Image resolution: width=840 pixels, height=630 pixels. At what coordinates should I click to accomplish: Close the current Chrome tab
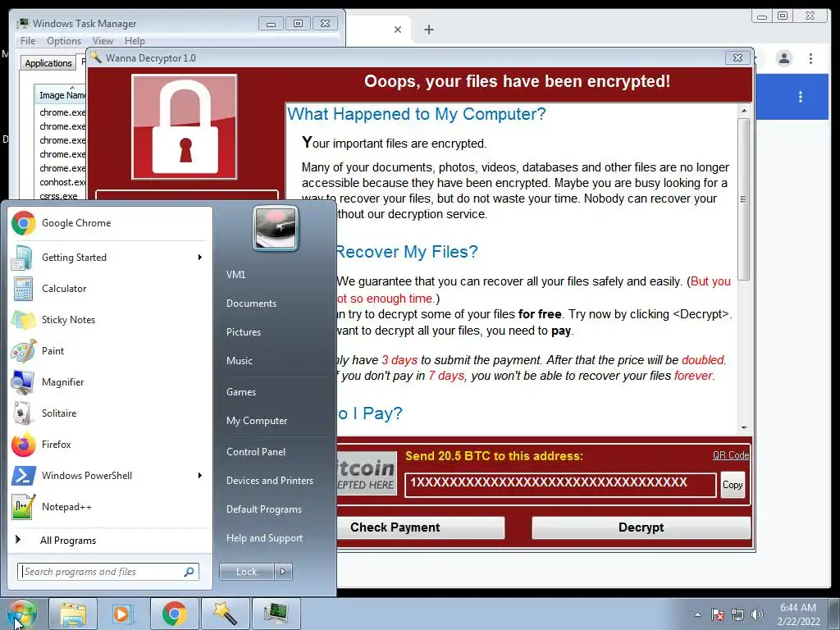(x=398, y=30)
